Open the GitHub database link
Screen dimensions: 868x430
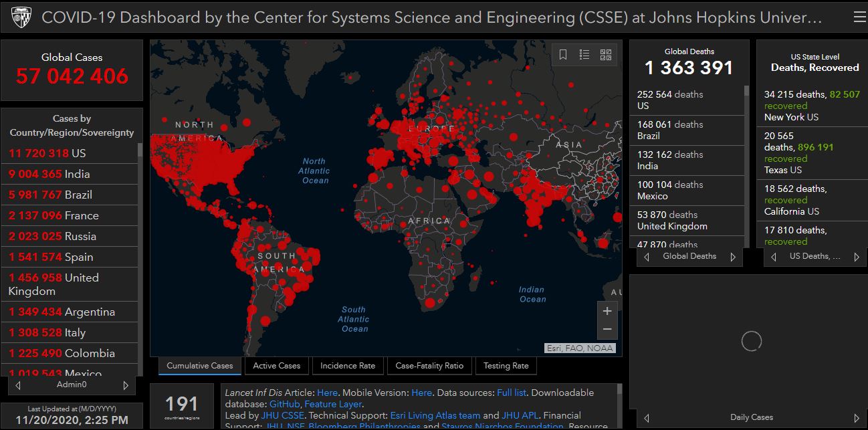284,404
